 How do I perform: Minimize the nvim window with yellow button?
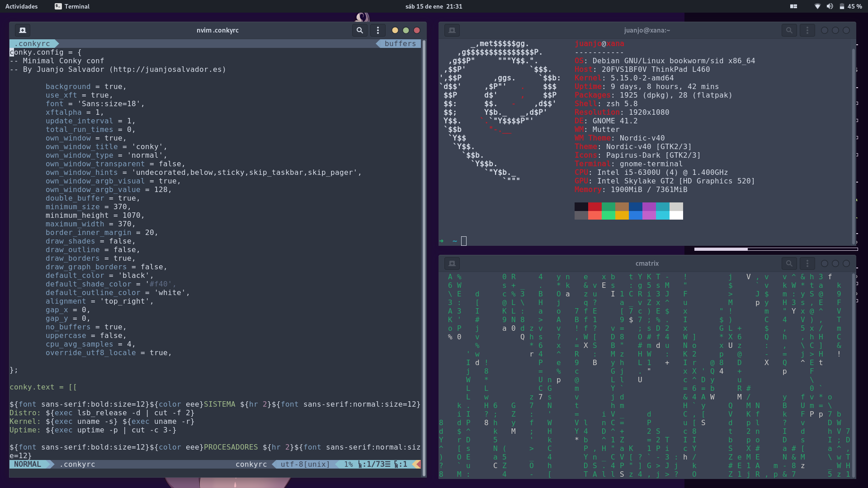coord(395,30)
